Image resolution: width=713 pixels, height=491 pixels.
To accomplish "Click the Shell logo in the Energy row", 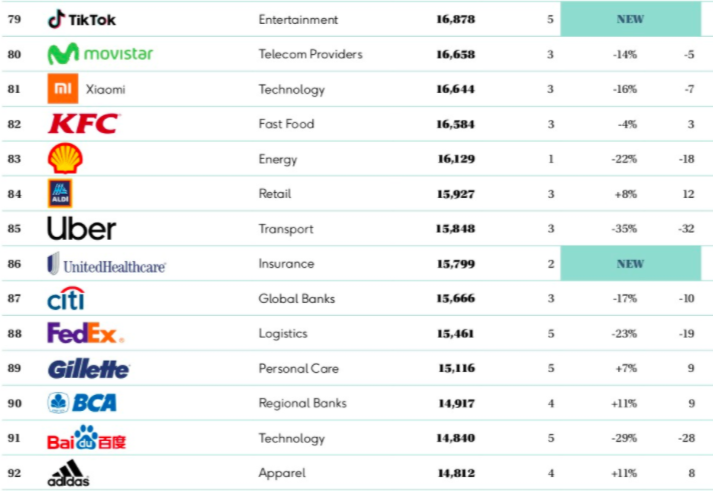I will pyautogui.click(x=65, y=159).
